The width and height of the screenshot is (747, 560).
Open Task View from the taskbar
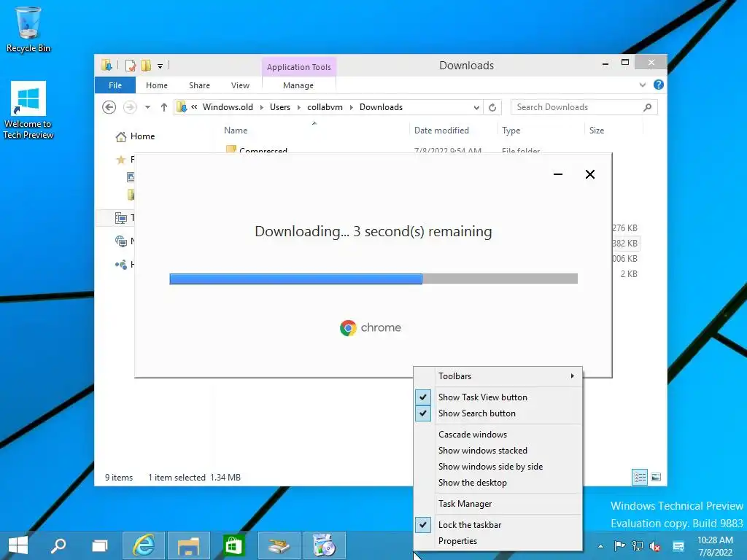pos(99,545)
